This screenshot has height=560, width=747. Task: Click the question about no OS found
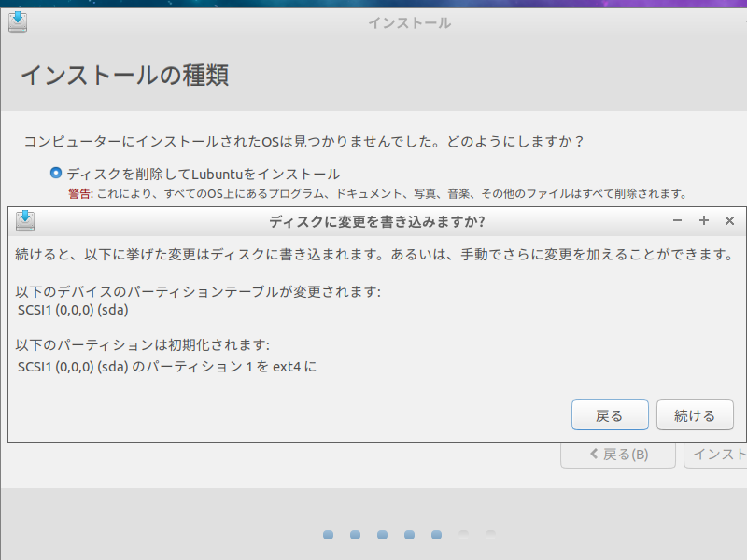click(x=303, y=142)
